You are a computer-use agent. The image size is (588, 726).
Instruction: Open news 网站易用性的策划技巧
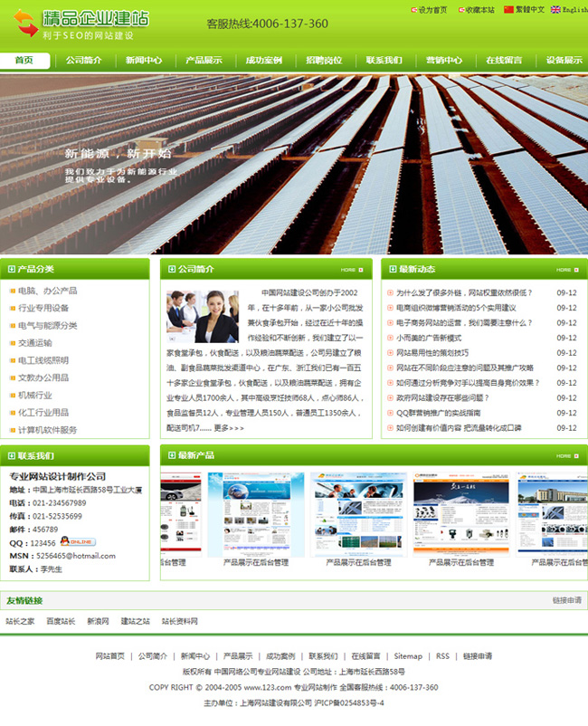click(x=432, y=353)
